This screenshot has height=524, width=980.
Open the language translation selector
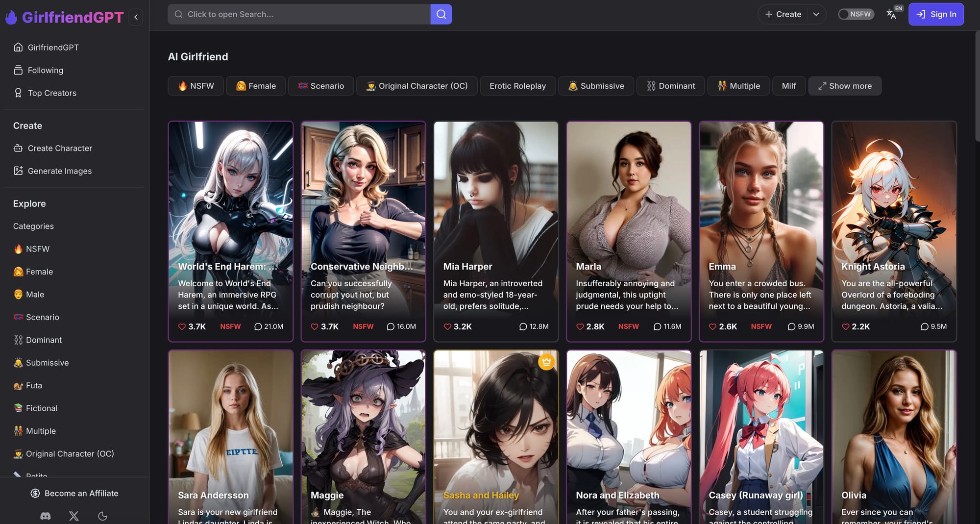[x=892, y=14]
